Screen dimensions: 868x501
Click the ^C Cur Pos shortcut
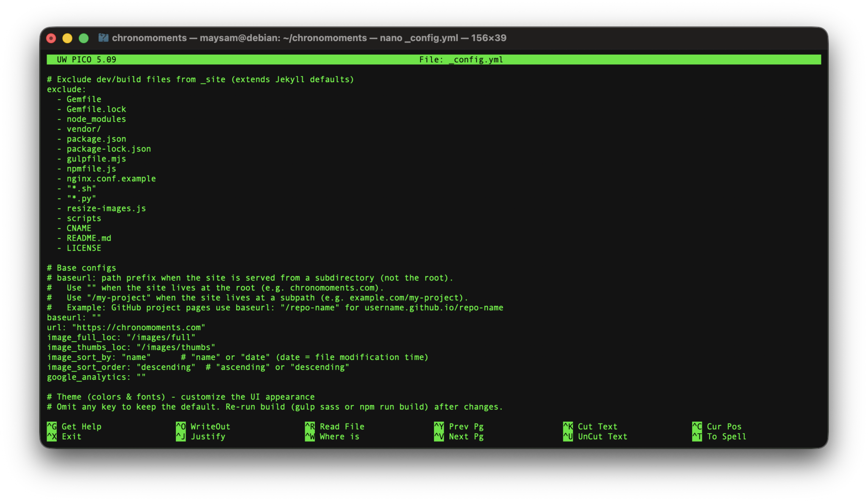(x=717, y=426)
